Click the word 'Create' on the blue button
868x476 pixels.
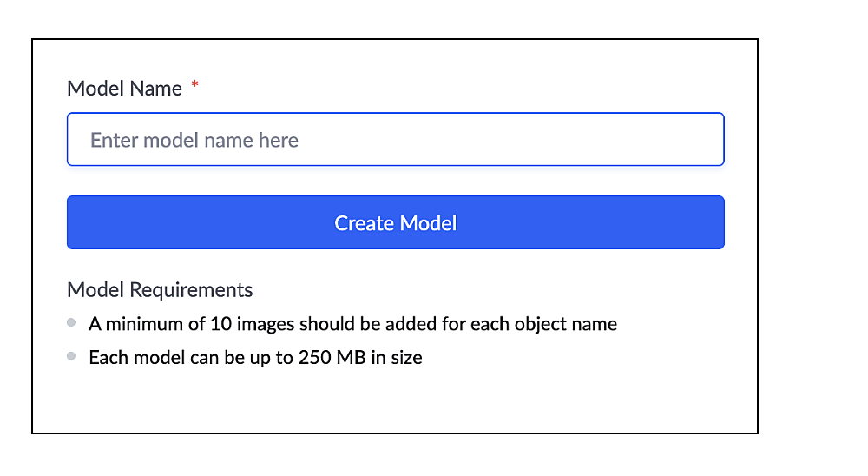365,223
